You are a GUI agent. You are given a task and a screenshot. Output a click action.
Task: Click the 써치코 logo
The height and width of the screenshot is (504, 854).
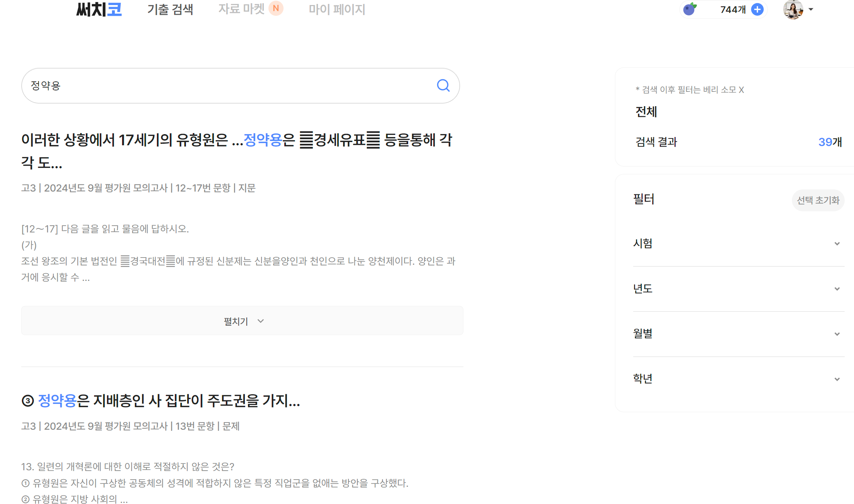click(99, 9)
